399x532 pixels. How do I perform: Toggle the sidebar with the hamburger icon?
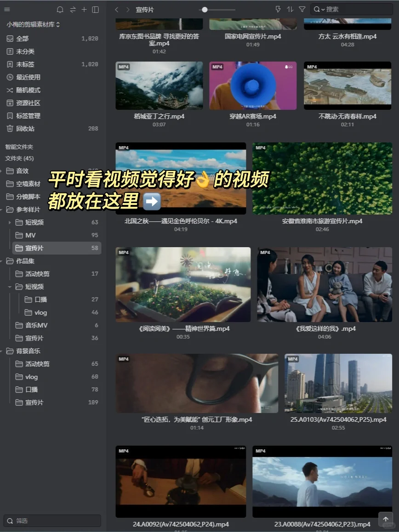pyautogui.click(x=7, y=9)
